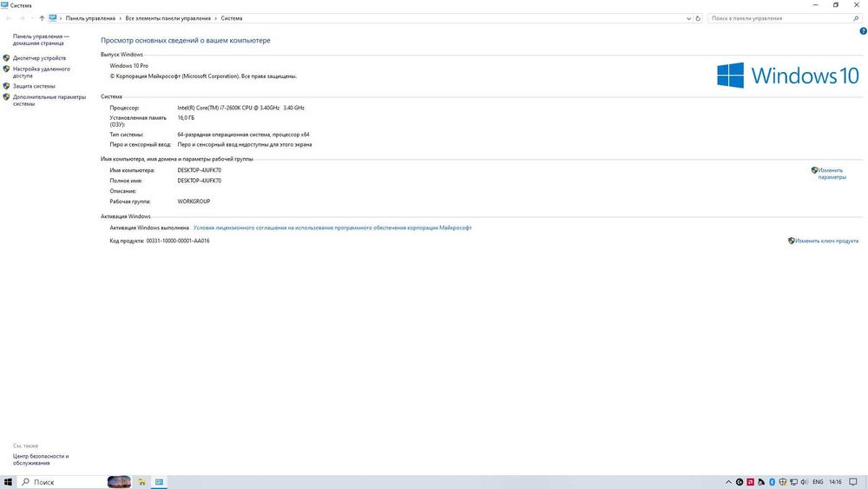The image size is (868, 489).
Task: Click the blue help question mark icon
Action: [863, 31]
